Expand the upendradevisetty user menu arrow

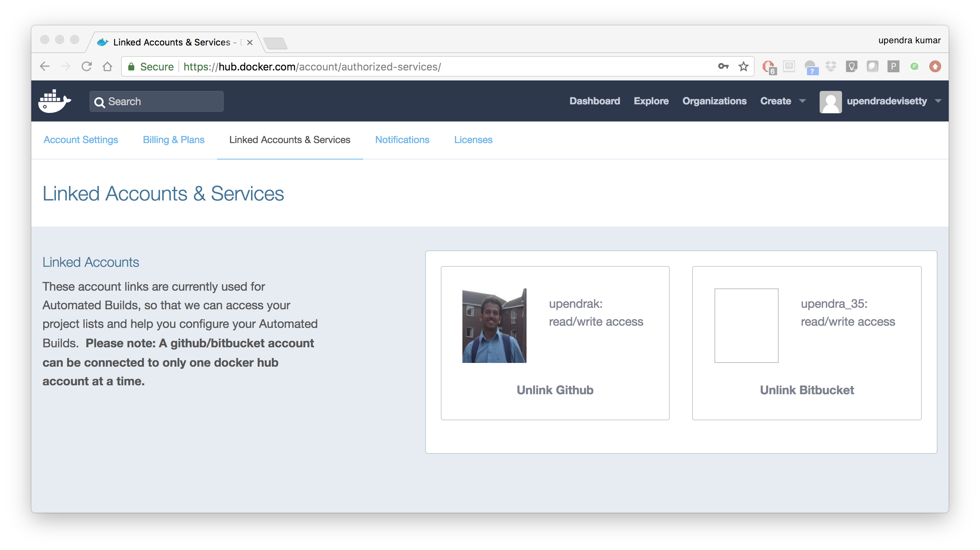click(938, 101)
